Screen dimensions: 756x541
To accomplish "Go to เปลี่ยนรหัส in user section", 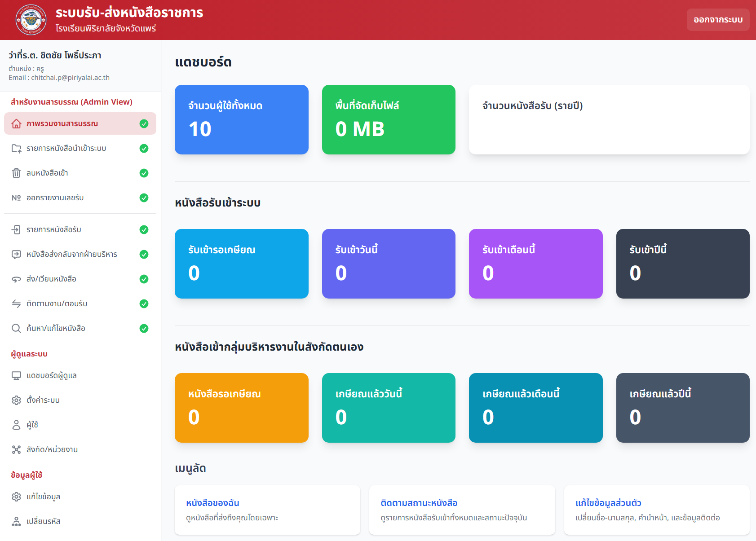I will tap(43, 521).
